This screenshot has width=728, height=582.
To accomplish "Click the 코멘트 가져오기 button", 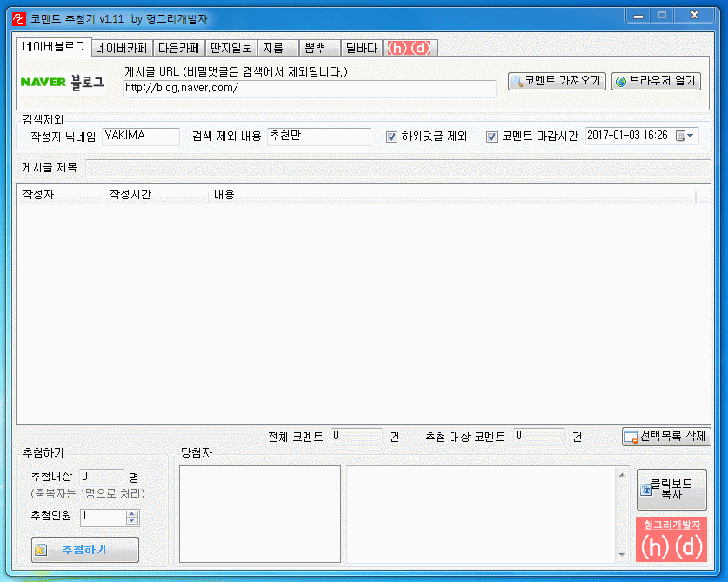I will tap(556, 81).
